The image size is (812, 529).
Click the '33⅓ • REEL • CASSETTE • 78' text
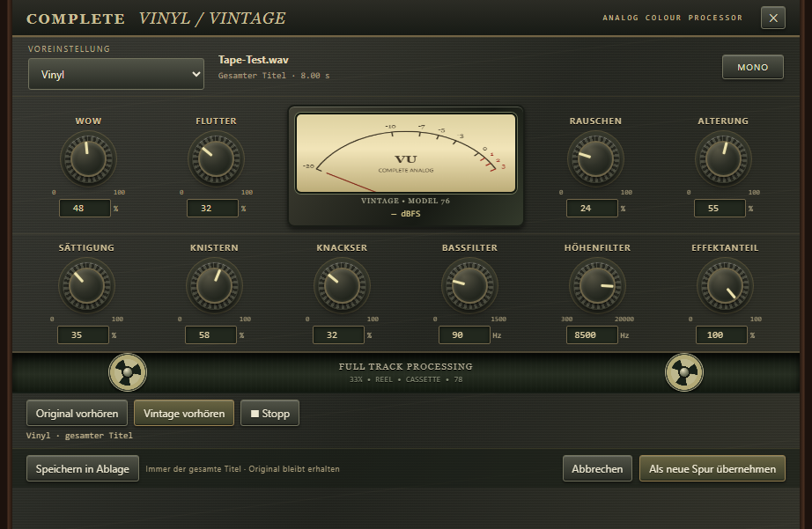tap(405, 379)
